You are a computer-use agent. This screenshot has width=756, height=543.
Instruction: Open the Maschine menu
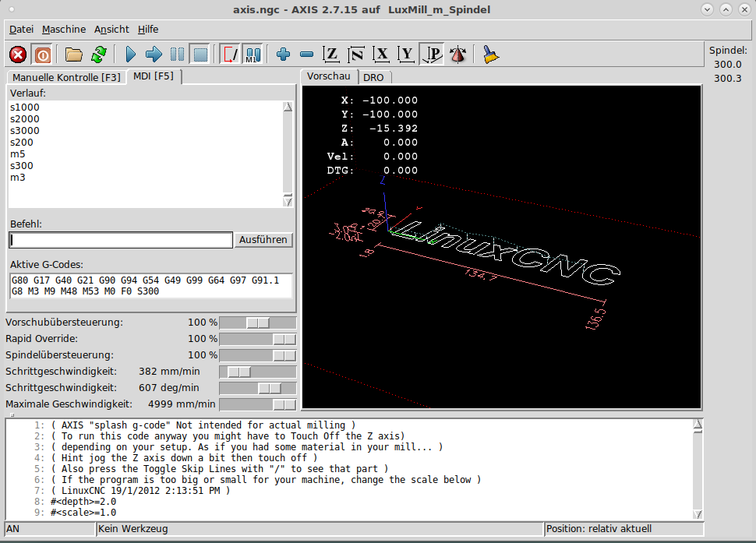pyautogui.click(x=64, y=30)
